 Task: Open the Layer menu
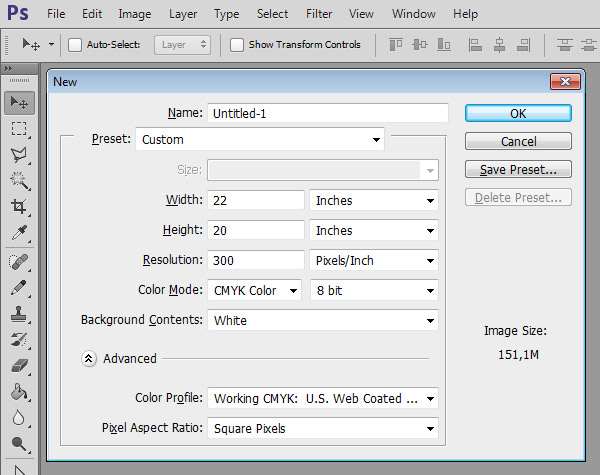click(x=183, y=14)
